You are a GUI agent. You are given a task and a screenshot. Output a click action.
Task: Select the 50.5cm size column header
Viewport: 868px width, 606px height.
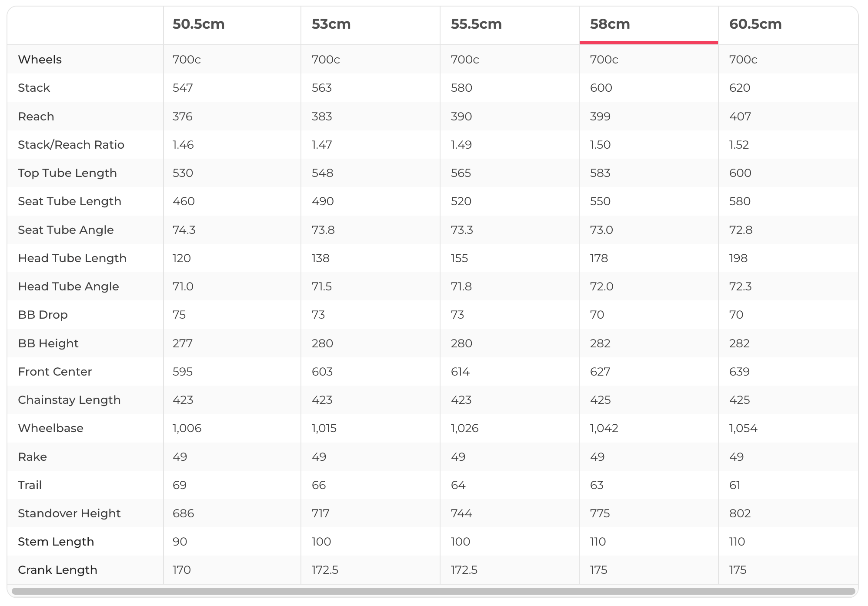tap(198, 24)
